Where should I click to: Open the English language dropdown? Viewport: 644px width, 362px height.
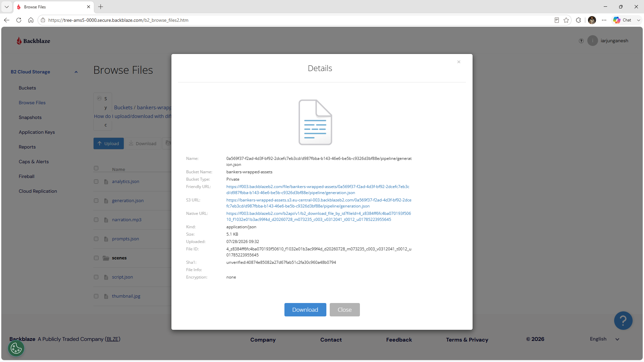604,339
